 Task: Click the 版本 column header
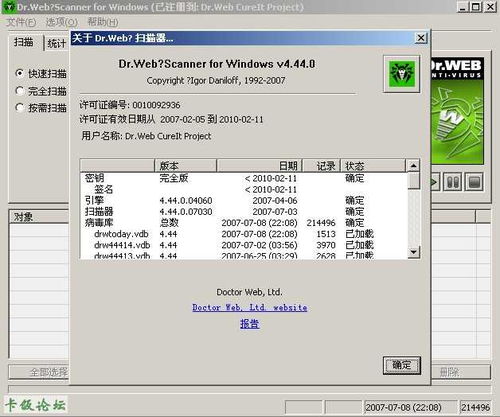186,166
